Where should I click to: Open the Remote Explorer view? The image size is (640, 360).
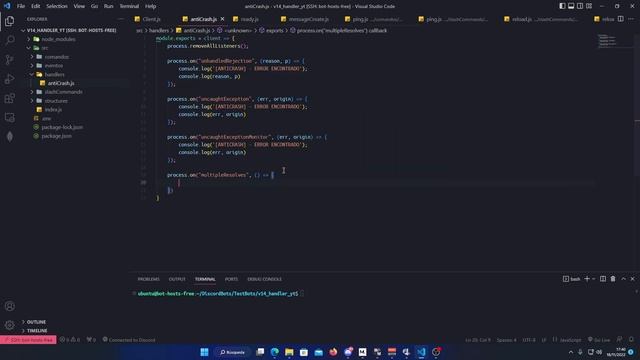pos(9,117)
